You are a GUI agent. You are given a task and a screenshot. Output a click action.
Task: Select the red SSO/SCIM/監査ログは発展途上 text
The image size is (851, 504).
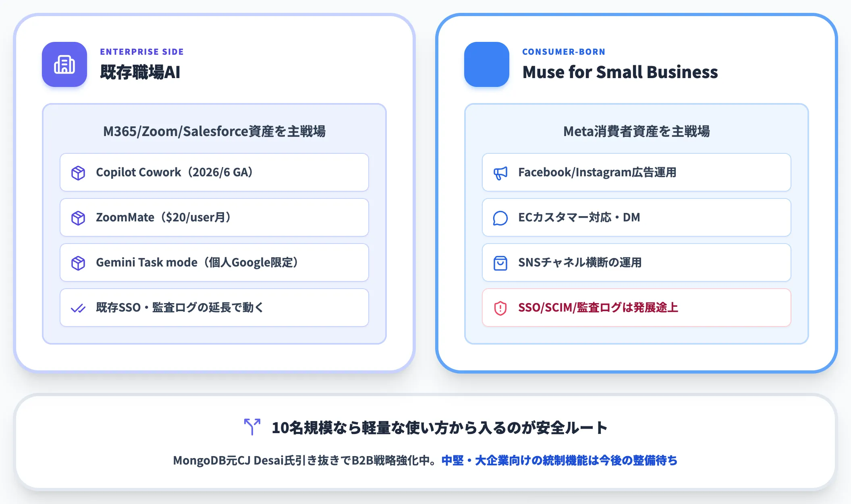click(598, 308)
